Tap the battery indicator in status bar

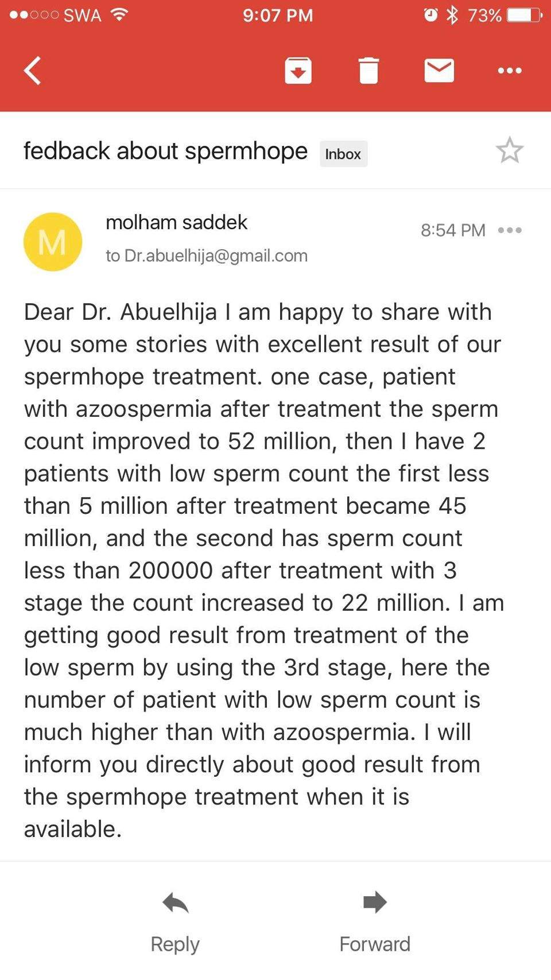point(523,15)
